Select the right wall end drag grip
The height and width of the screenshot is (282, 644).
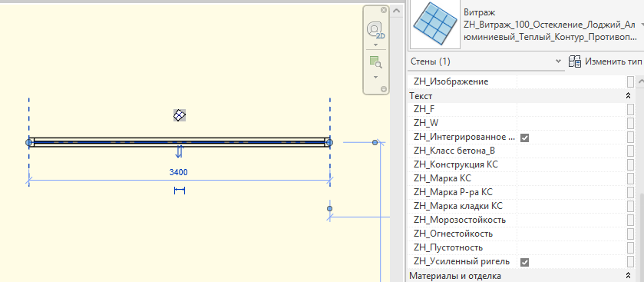(329, 142)
